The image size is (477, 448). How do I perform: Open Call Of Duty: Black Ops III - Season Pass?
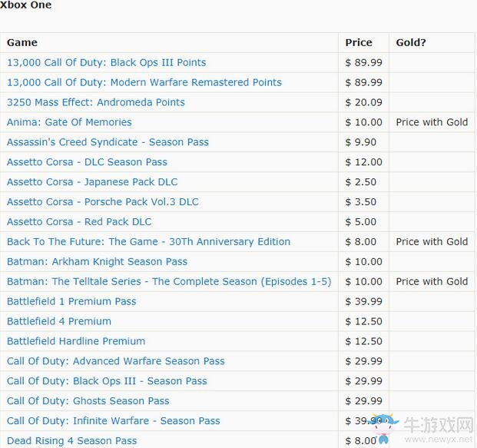[107, 381]
